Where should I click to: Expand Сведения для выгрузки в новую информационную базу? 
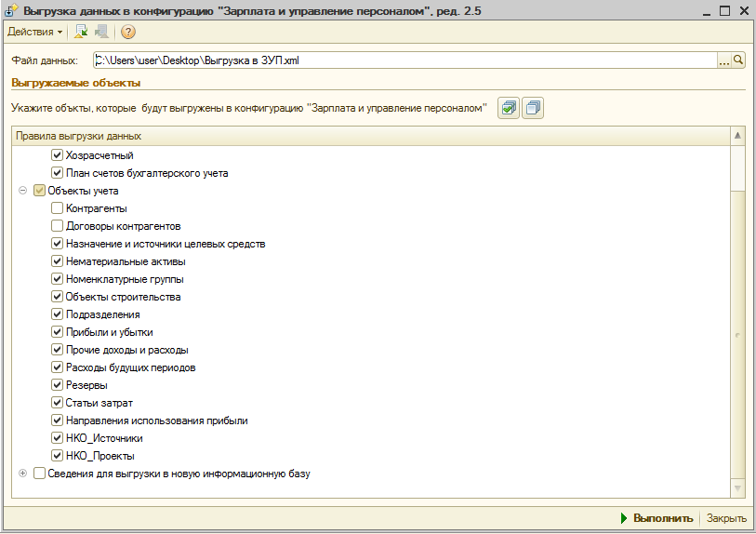pyautogui.click(x=22, y=474)
